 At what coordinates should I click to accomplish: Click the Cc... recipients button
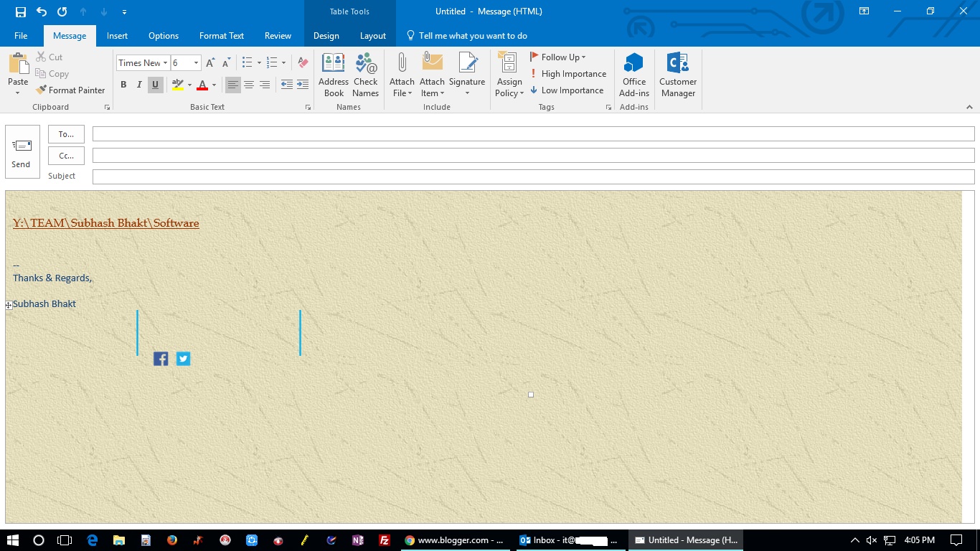(66, 156)
